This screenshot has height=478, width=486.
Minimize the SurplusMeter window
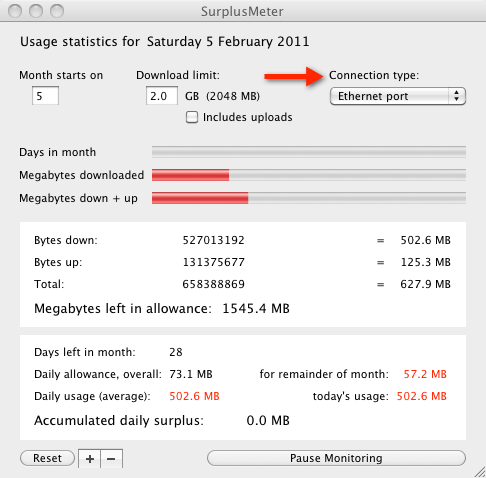pyautogui.click(x=36, y=11)
